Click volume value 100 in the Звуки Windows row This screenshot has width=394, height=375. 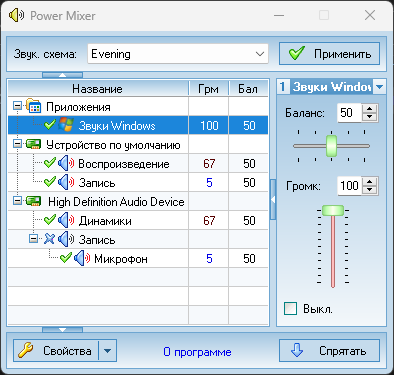pos(209,125)
